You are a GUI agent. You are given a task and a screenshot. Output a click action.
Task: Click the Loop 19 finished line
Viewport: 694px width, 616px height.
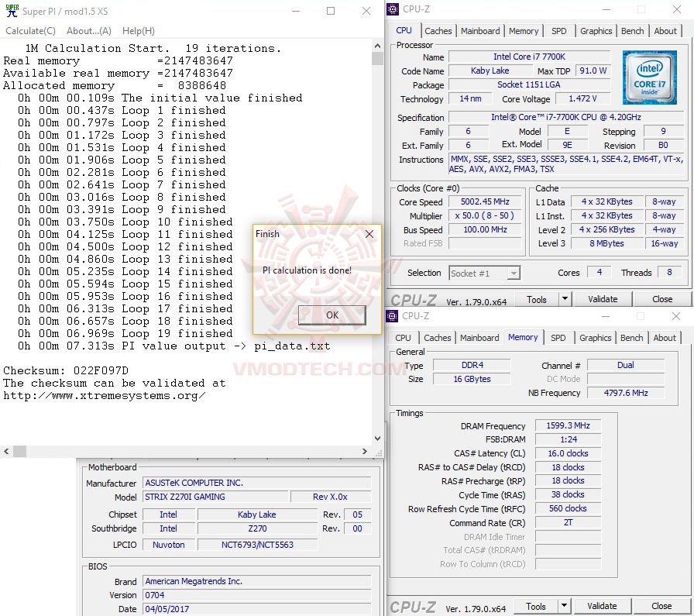point(125,333)
